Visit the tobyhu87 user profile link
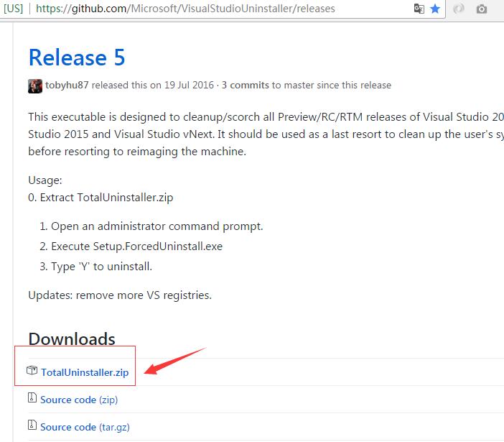This screenshot has height=442, width=504. point(67,85)
